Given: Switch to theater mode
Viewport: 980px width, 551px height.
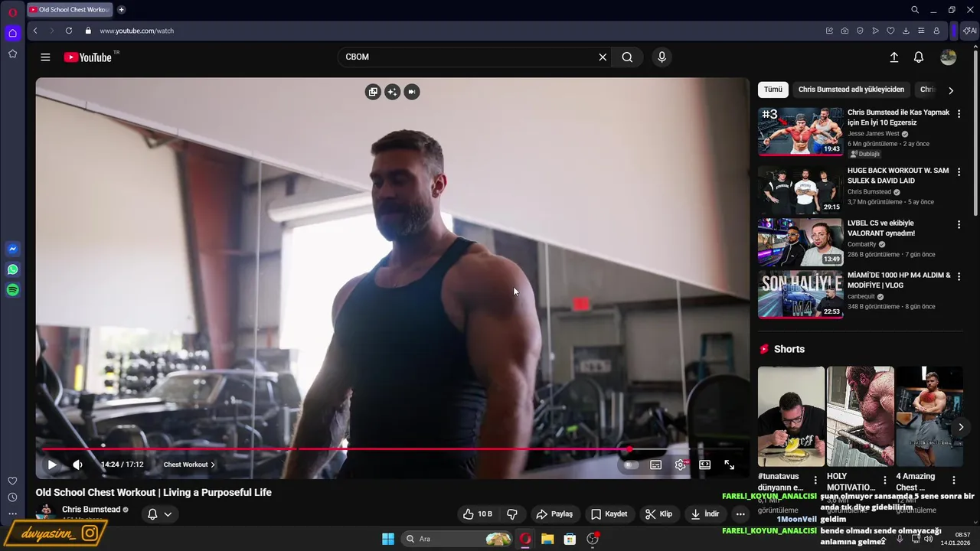Looking at the screenshot, I should 705,465.
